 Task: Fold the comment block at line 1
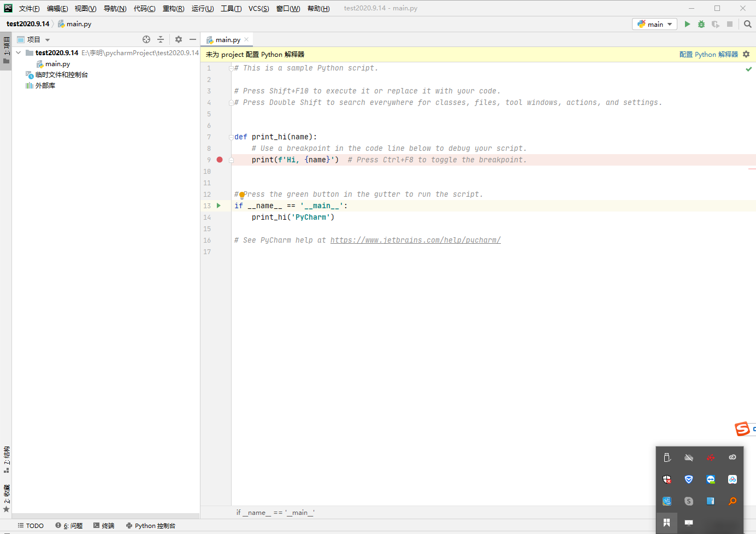coord(231,68)
